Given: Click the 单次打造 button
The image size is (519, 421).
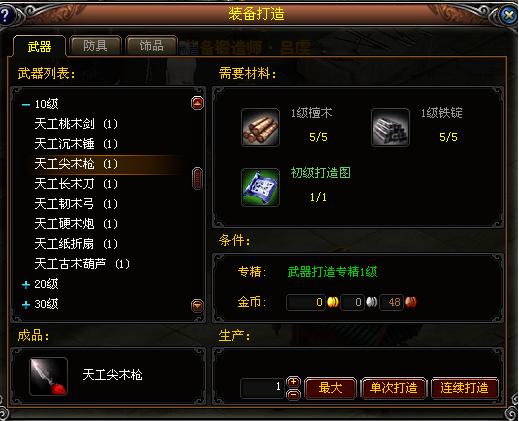Looking at the screenshot, I should pos(393,388).
